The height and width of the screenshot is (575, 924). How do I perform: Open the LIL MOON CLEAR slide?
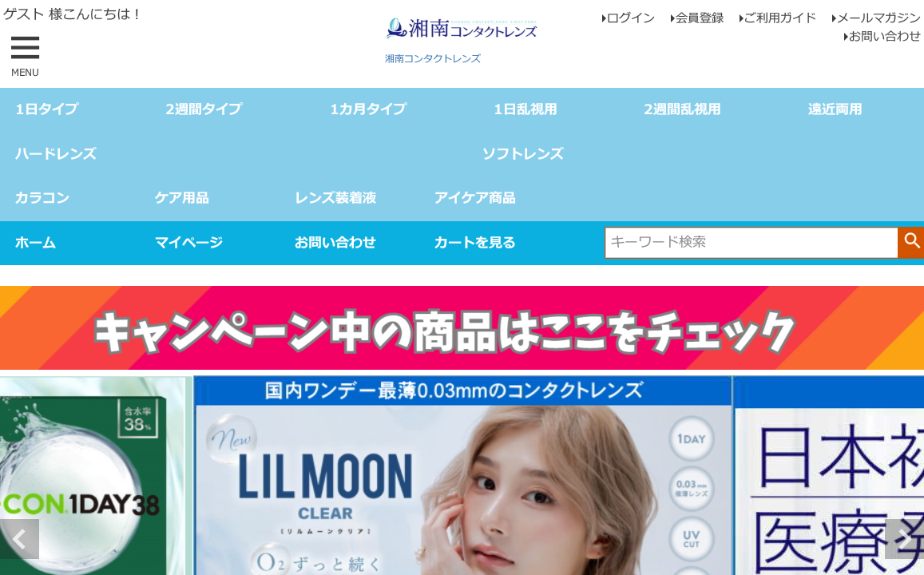click(x=462, y=476)
